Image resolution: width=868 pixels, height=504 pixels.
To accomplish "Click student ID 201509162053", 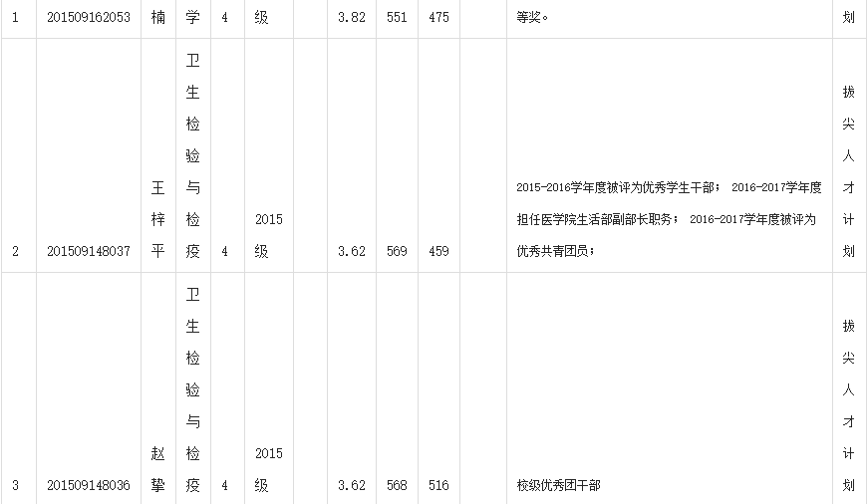I will 89,18.
